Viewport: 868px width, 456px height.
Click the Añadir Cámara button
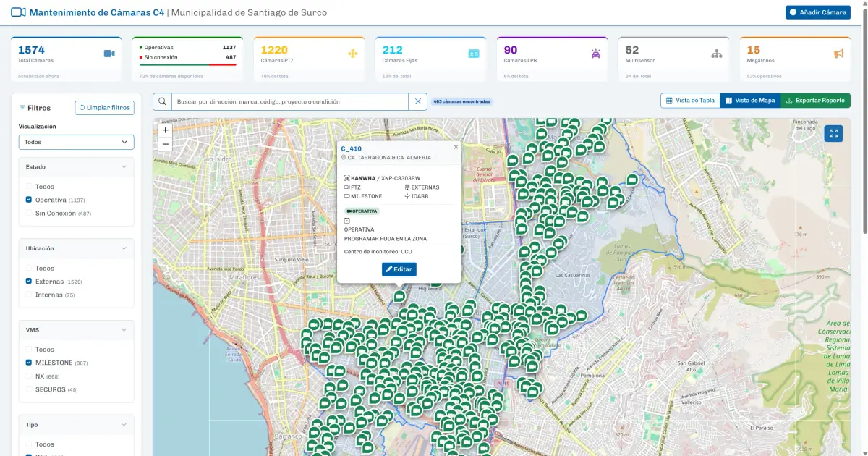click(818, 12)
